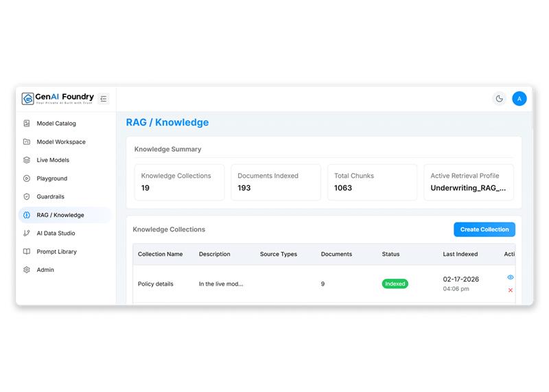The image size is (549, 392).
Task: Open the user avatar A menu
Action: pos(519,99)
